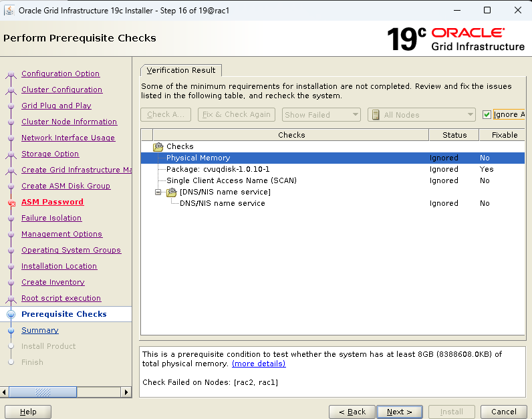
Task: Click the Cancel button
Action: point(503,412)
